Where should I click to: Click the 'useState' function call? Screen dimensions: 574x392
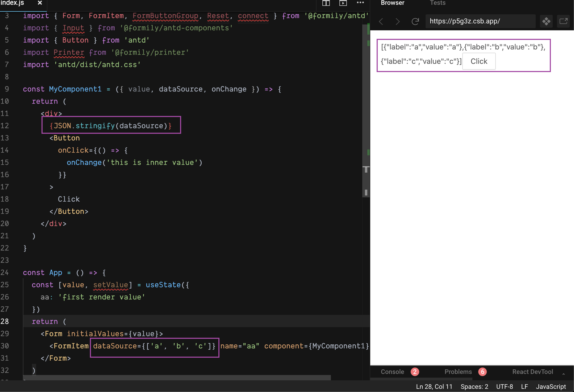(163, 285)
